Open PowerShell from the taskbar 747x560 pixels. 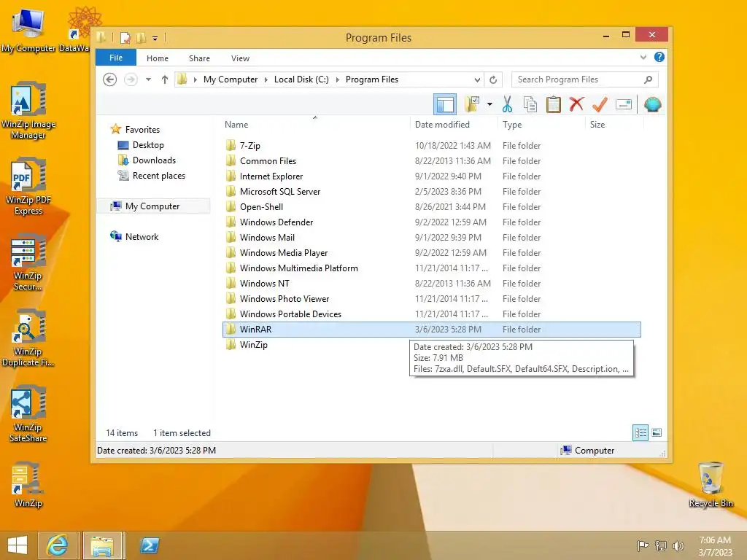click(149, 545)
